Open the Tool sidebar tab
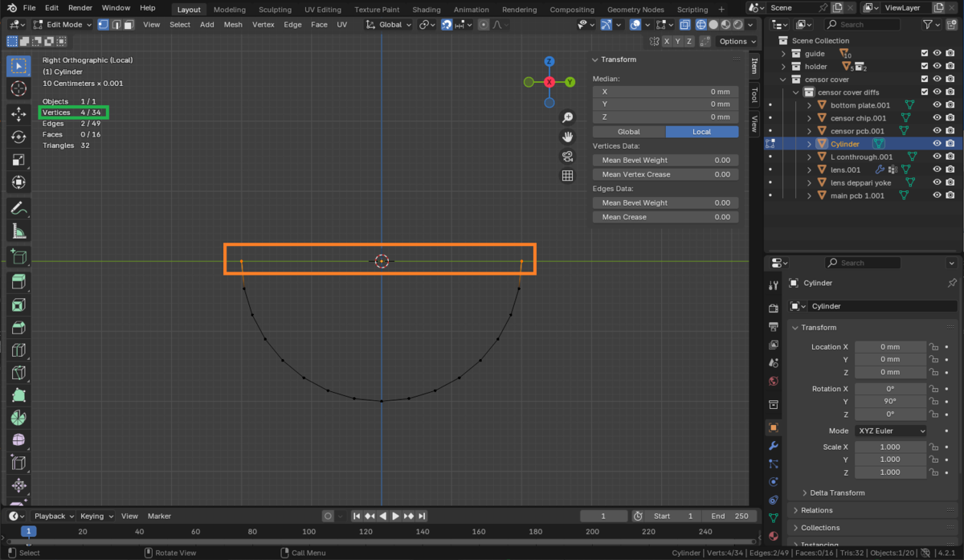Viewport: 964px width, 560px height. (754, 95)
